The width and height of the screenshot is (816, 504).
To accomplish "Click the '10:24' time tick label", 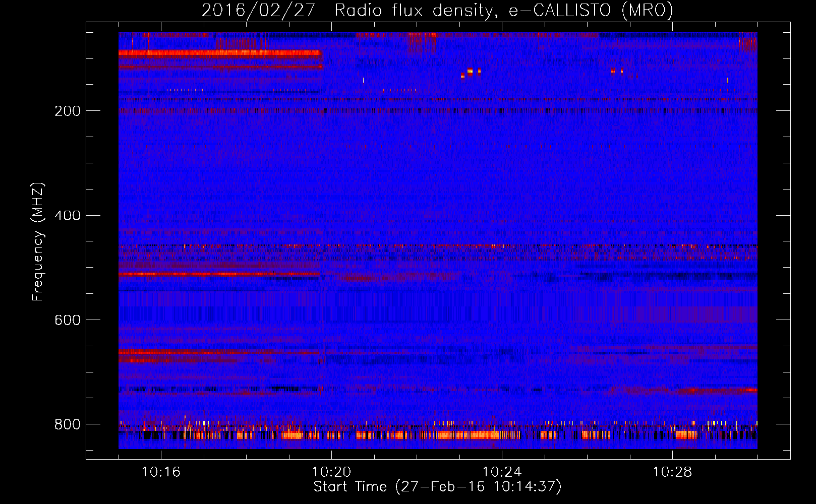I will point(502,472).
